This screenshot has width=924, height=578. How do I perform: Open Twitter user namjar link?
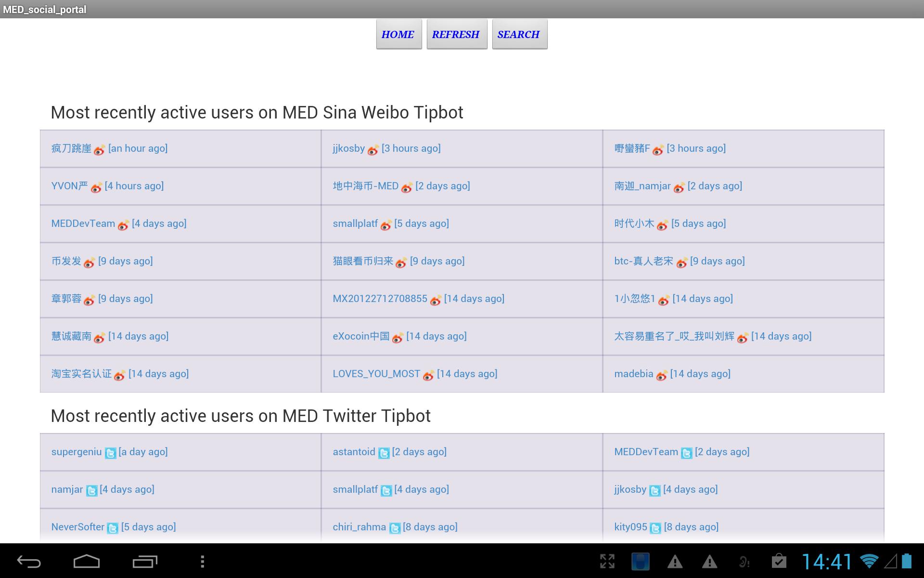pos(67,489)
